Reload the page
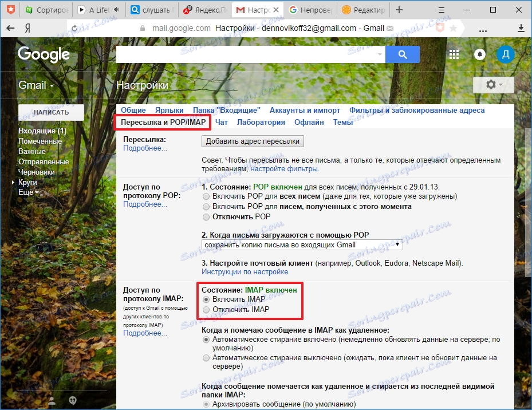The height and width of the screenshot is (410, 532). point(74,28)
